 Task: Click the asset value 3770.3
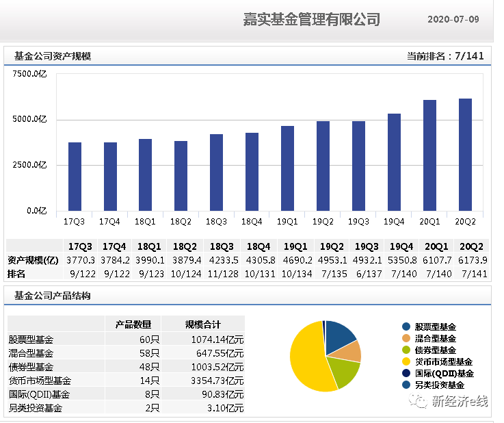tap(81, 260)
